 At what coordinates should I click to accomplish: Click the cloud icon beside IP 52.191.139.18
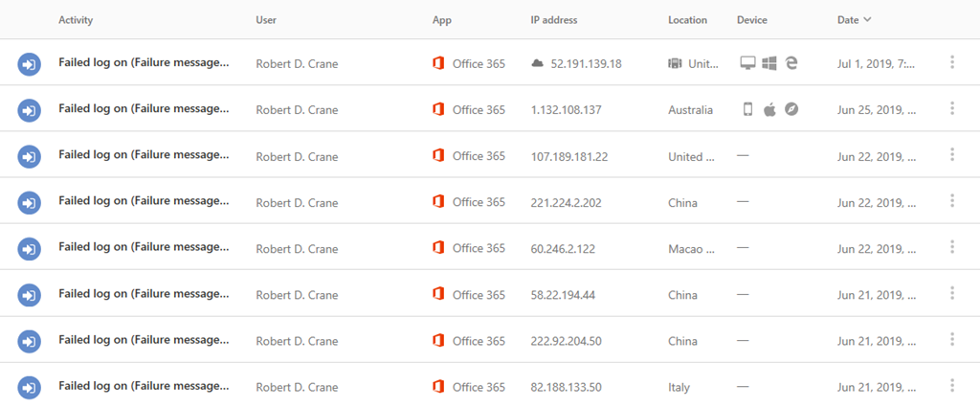coord(537,63)
